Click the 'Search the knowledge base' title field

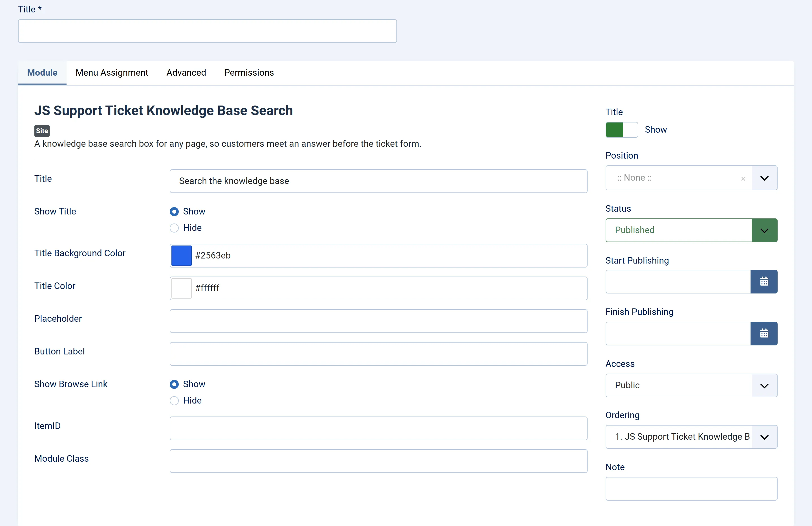(378, 181)
